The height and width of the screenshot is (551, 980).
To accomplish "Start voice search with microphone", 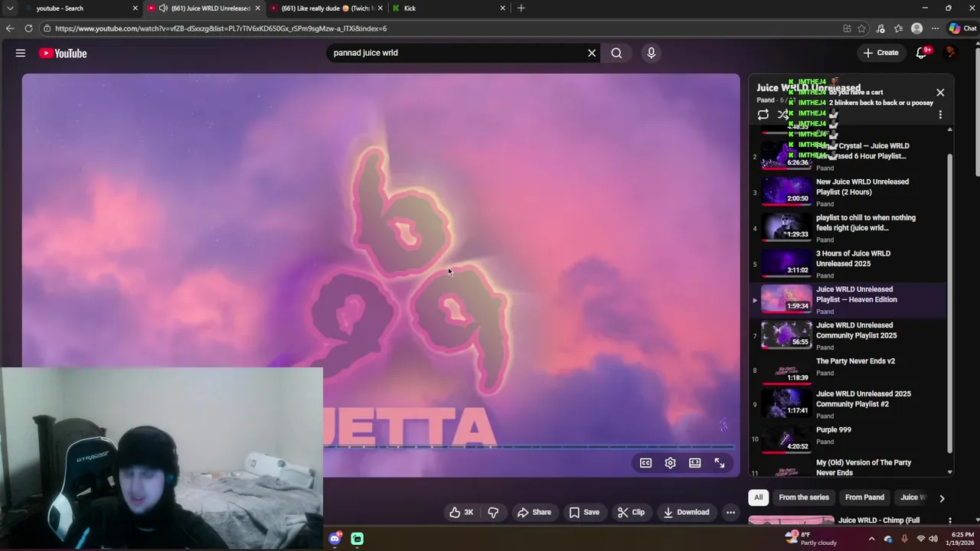I will point(651,53).
